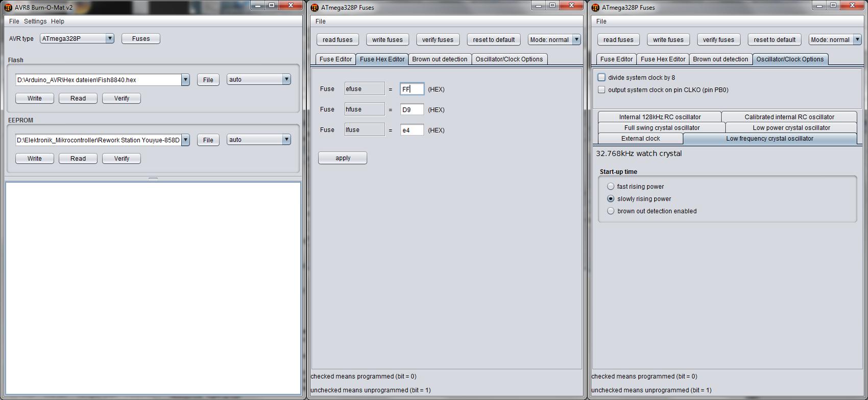The height and width of the screenshot is (400, 868).
Task: Click Write button in EEPROM section
Action: pos(35,158)
